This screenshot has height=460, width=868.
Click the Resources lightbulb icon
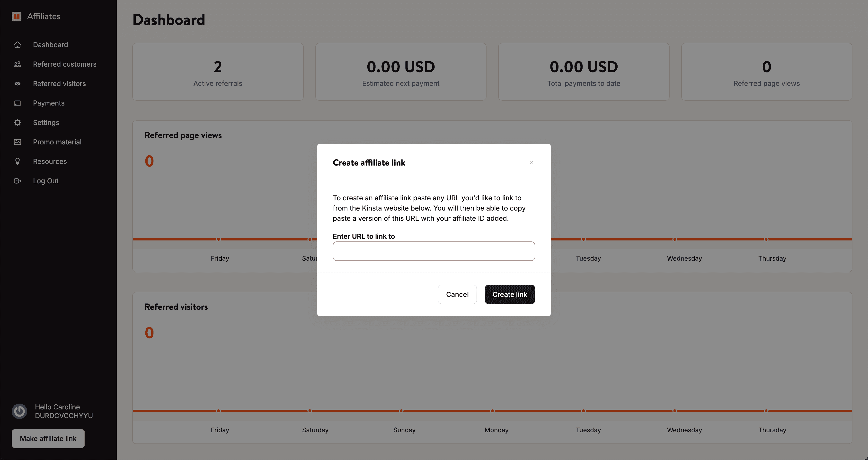click(x=18, y=161)
